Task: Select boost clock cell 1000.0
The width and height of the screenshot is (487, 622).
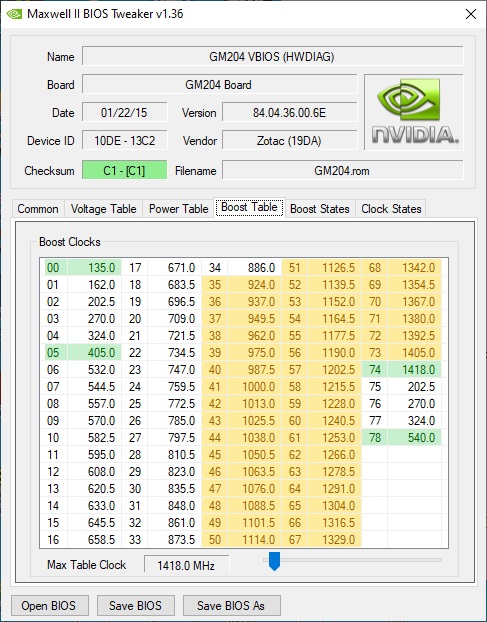Action: 255,387
